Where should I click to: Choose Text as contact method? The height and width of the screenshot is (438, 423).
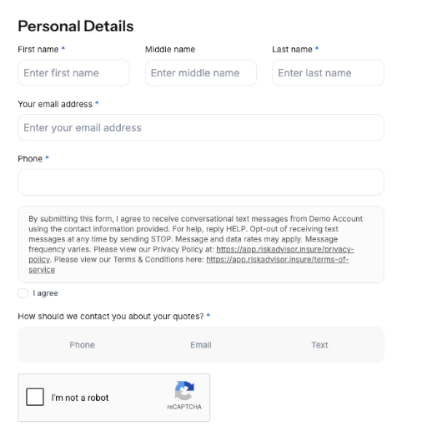click(320, 345)
